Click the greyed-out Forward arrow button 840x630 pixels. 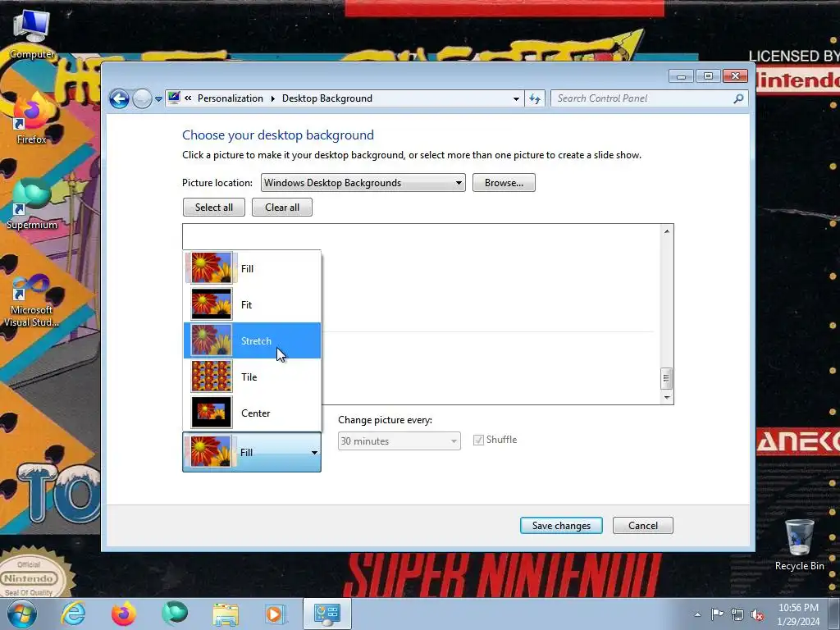coord(142,99)
